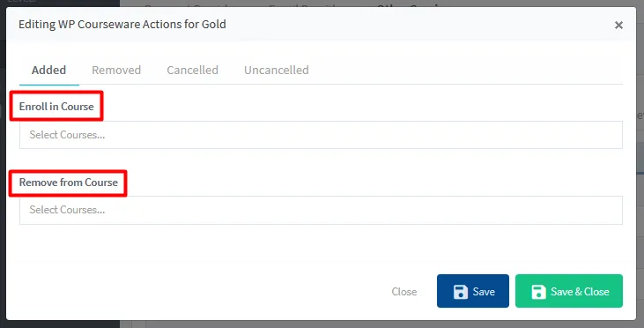Select the Cancelled tab
644x328 pixels.
pos(192,70)
